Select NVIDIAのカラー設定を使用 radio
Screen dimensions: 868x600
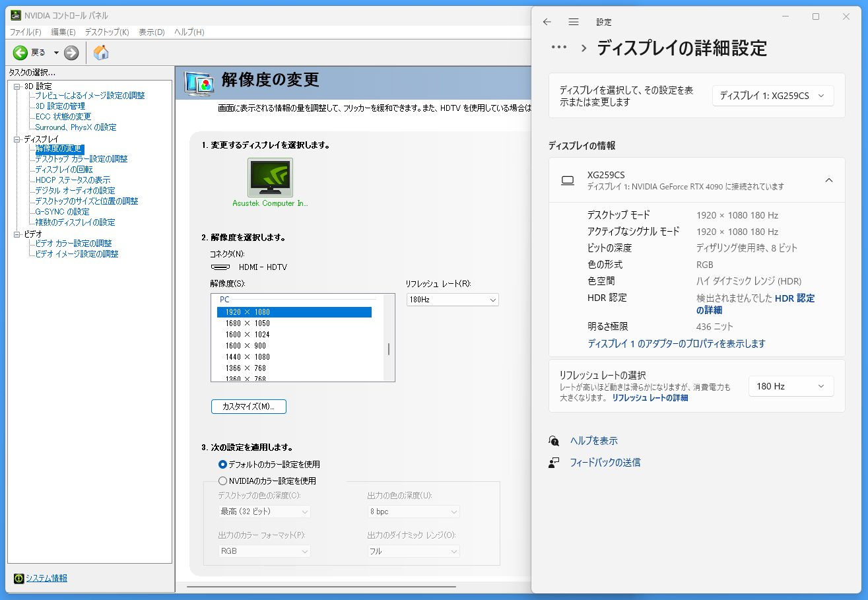pos(222,481)
